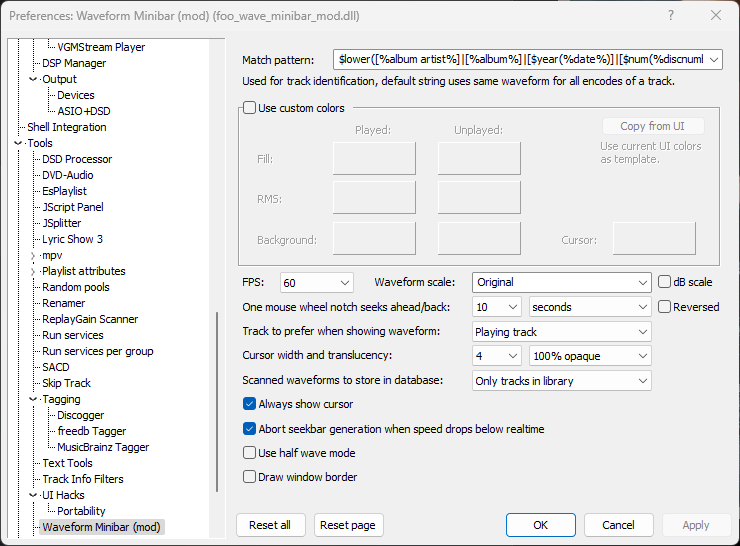This screenshot has width=740, height=546.
Task: Open Track to prefer dropdown
Action: [642, 332]
